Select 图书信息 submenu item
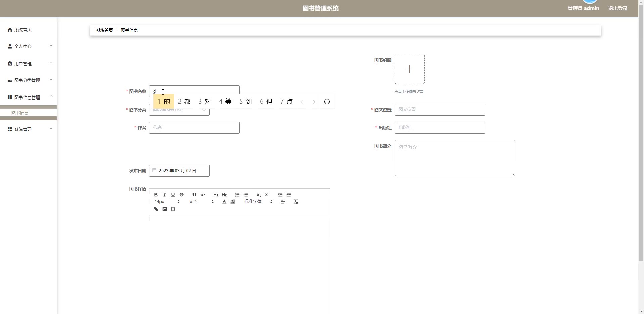 pos(20,113)
